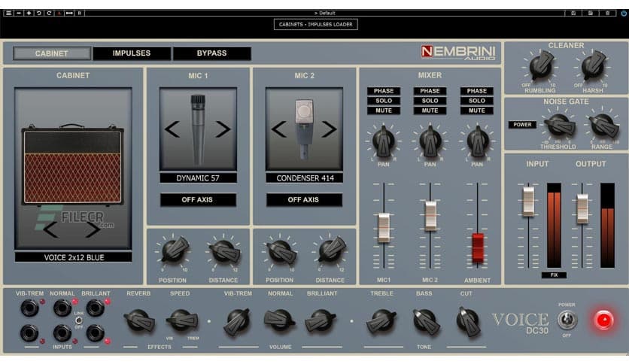Toggle the blue plugin power icon

coord(624,14)
